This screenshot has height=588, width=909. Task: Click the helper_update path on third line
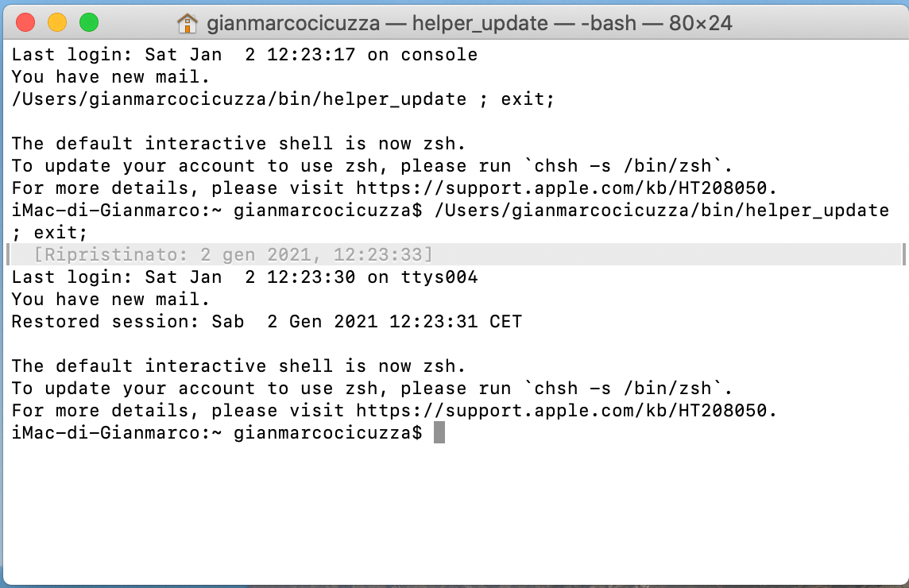(x=238, y=99)
